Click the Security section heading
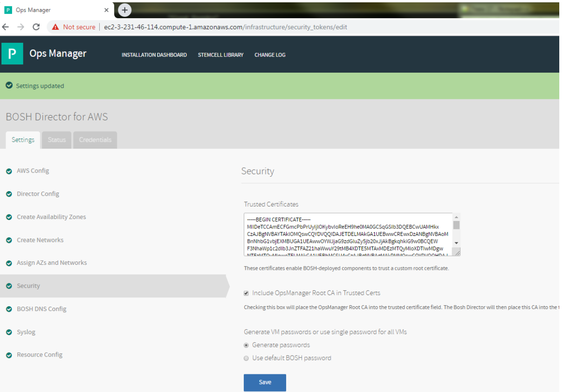The width and height of the screenshot is (563, 392). tap(258, 171)
